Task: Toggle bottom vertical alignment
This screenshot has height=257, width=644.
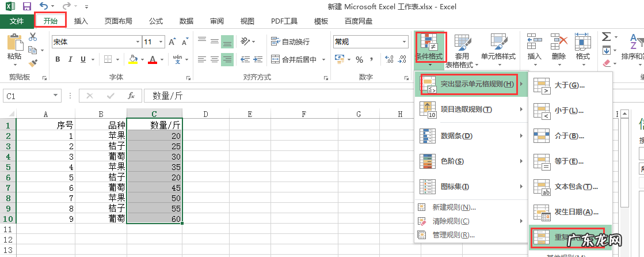Action: tap(227, 41)
